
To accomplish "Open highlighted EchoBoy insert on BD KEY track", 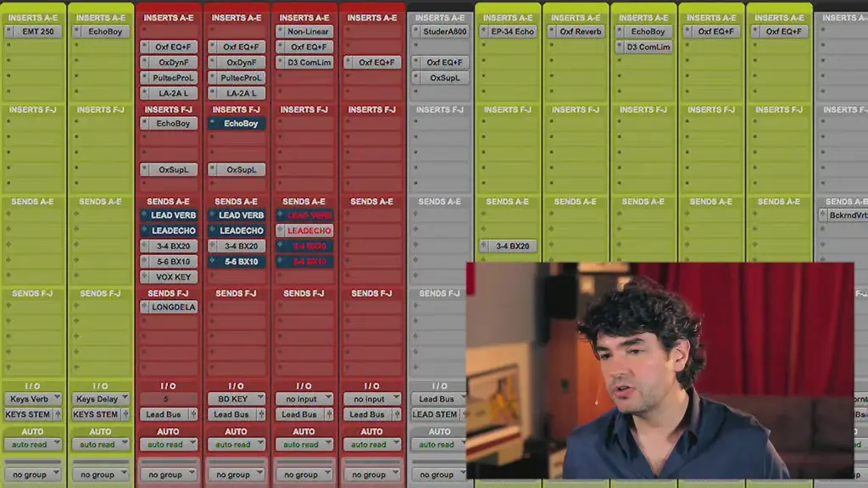I will (x=241, y=124).
